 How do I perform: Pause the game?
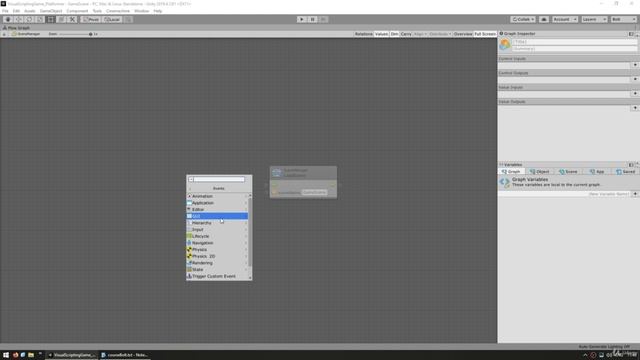tap(312, 19)
